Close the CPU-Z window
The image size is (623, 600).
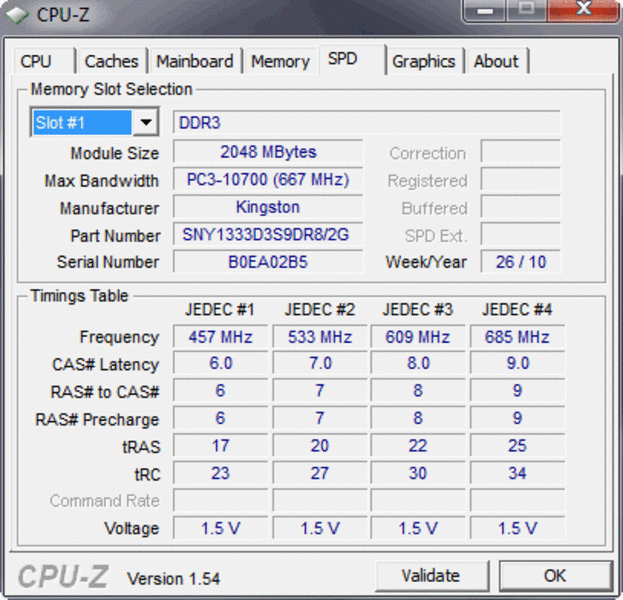click(x=584, y=10)
